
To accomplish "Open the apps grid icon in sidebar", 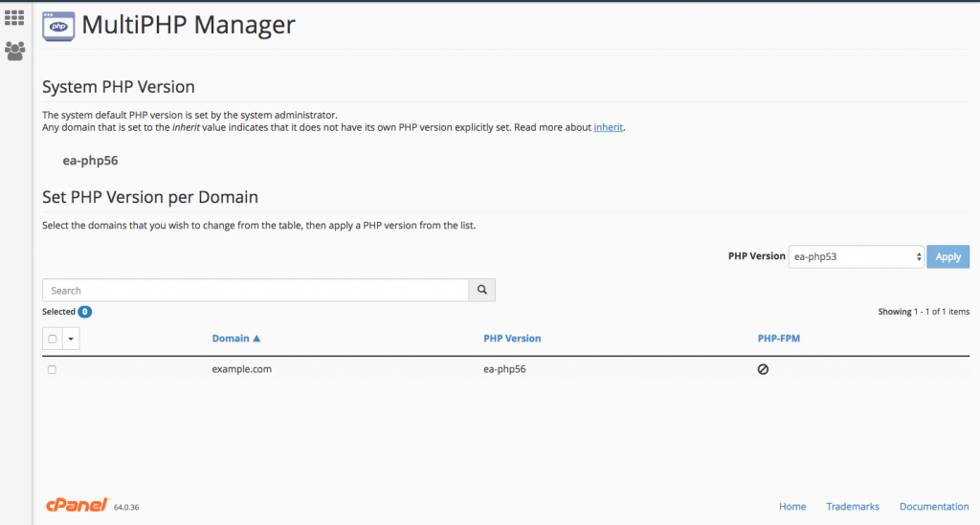I will [x=14, y=17].
